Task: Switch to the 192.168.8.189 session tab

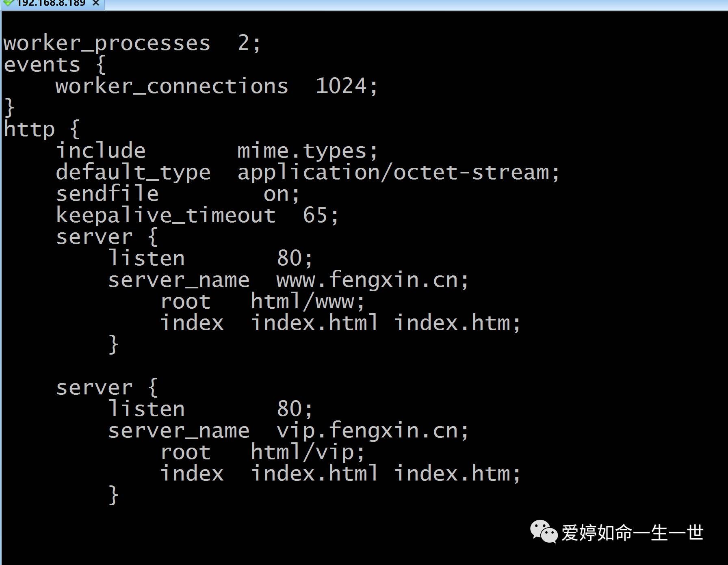Action: click(x=51, y=3)
